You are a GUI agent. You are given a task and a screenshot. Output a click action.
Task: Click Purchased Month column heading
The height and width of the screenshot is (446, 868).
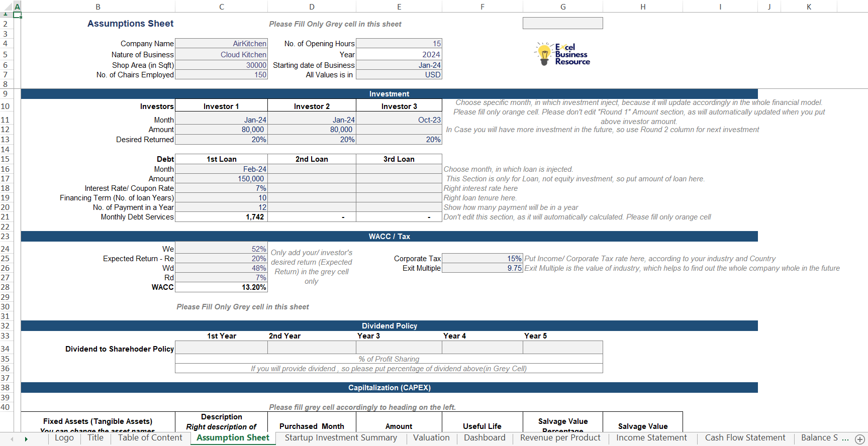pyautogui.click(x=312, y=426)
